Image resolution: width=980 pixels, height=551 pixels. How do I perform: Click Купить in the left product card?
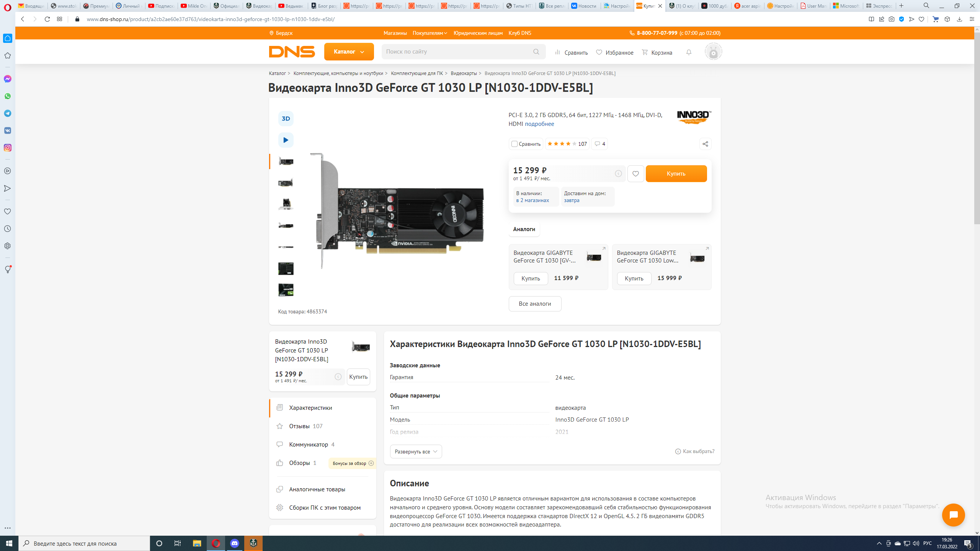pyautogui.click(x=358, y=377)
